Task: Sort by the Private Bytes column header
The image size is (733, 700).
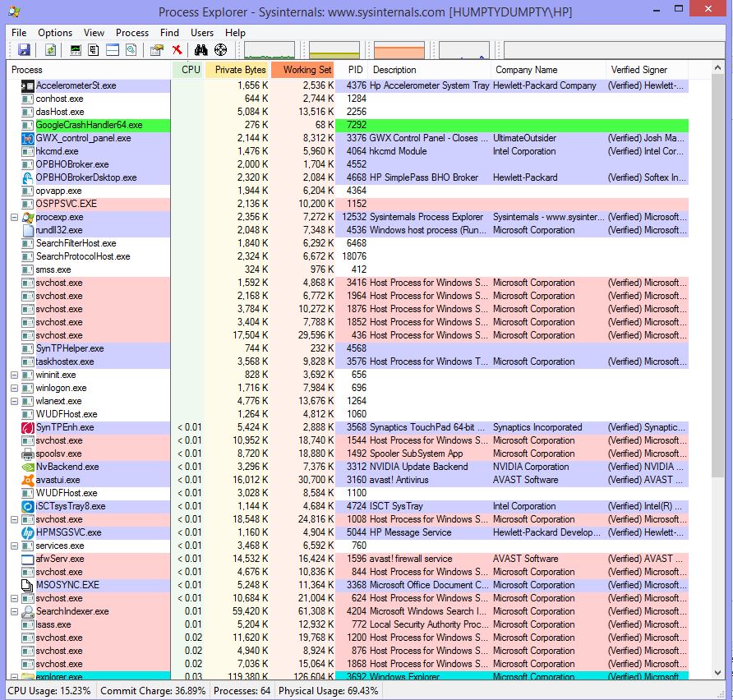Action: (x=237, y=70)
